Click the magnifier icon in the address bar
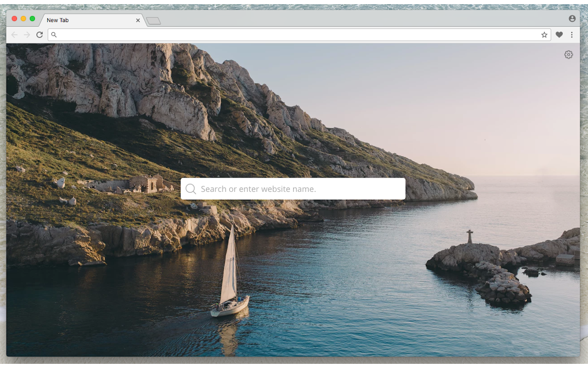Screen dimensions: 588x368 click(x=54, y=34)
